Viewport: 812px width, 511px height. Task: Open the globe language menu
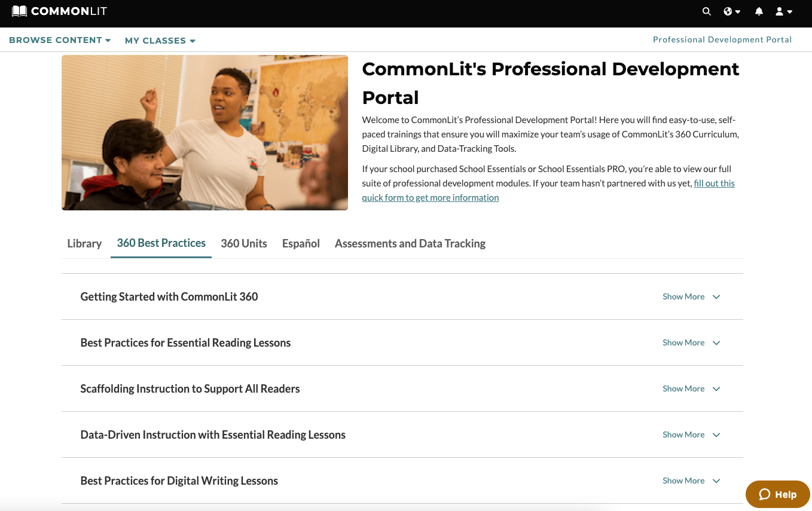coord(732,11)
